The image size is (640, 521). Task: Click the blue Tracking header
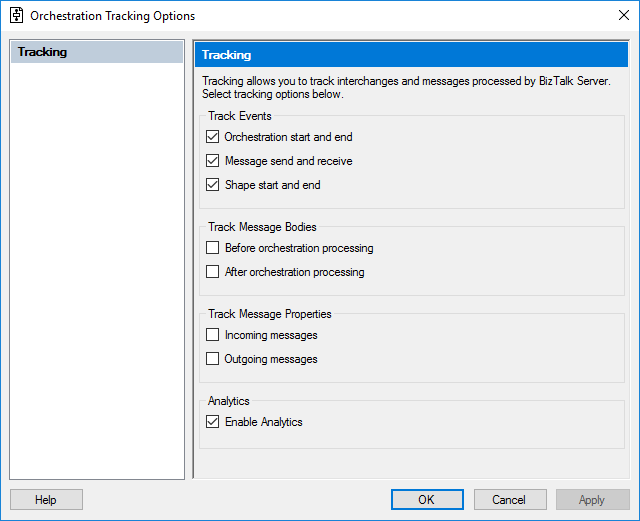click(411, 55)
